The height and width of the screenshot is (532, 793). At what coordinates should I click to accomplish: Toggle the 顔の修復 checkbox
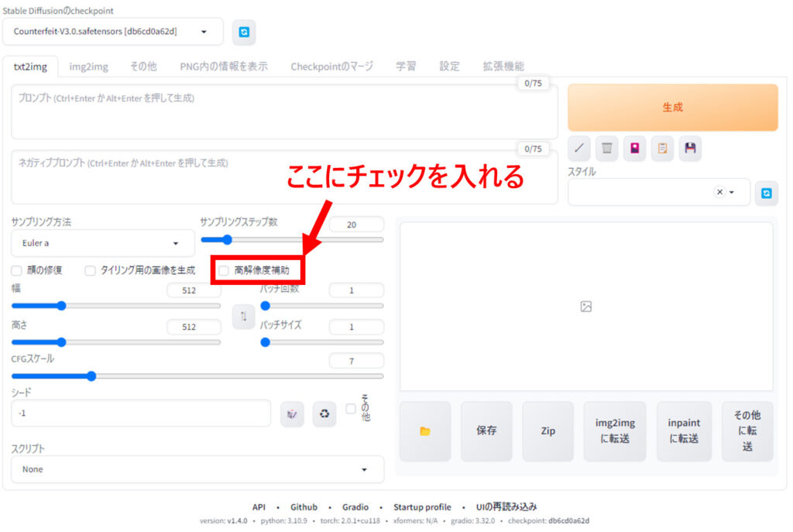point(16,271)
